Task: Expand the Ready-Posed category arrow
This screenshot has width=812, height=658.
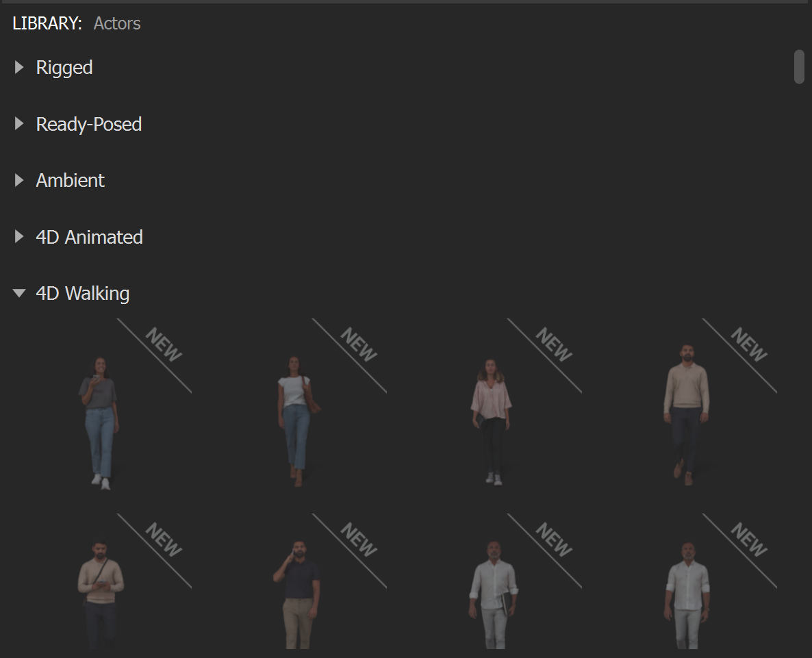Action: coord(19,124)
